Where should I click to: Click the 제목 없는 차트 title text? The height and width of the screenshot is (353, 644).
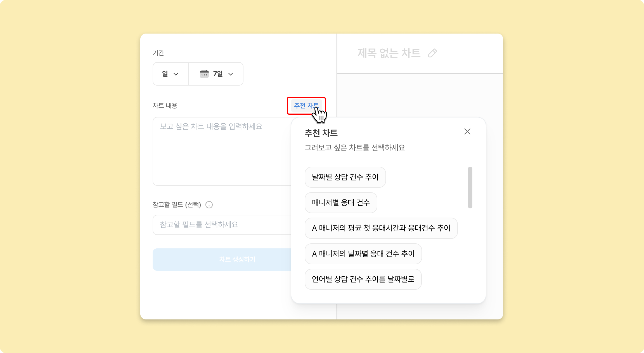pos(389,53)
